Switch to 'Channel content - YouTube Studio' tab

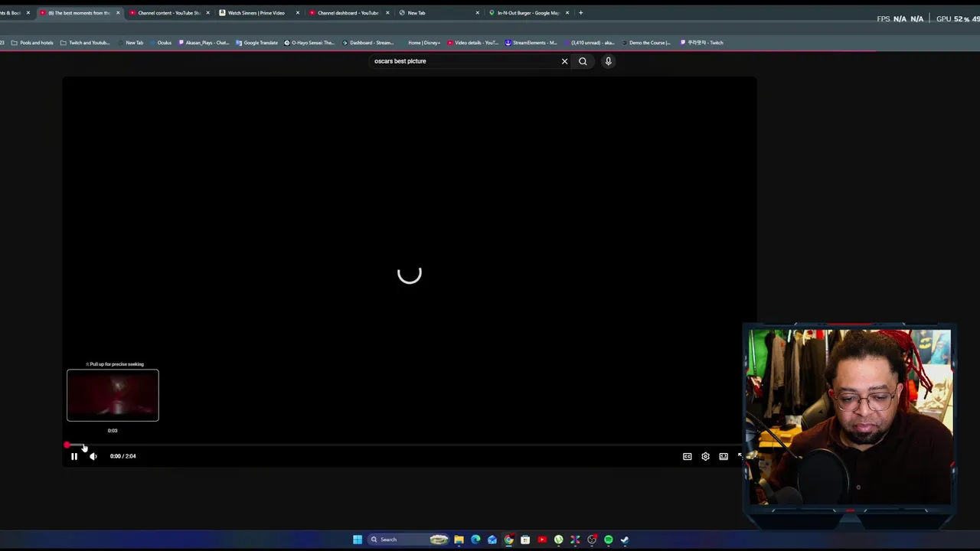click(169, 13)
